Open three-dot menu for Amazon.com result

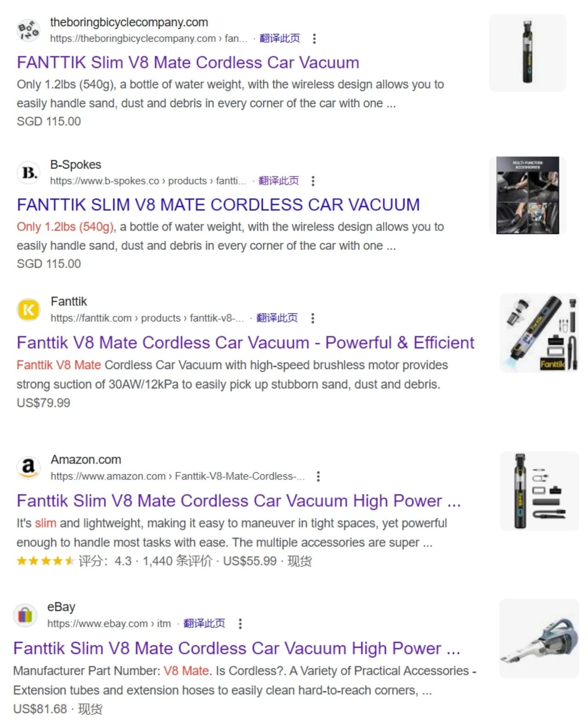(318, 476)
